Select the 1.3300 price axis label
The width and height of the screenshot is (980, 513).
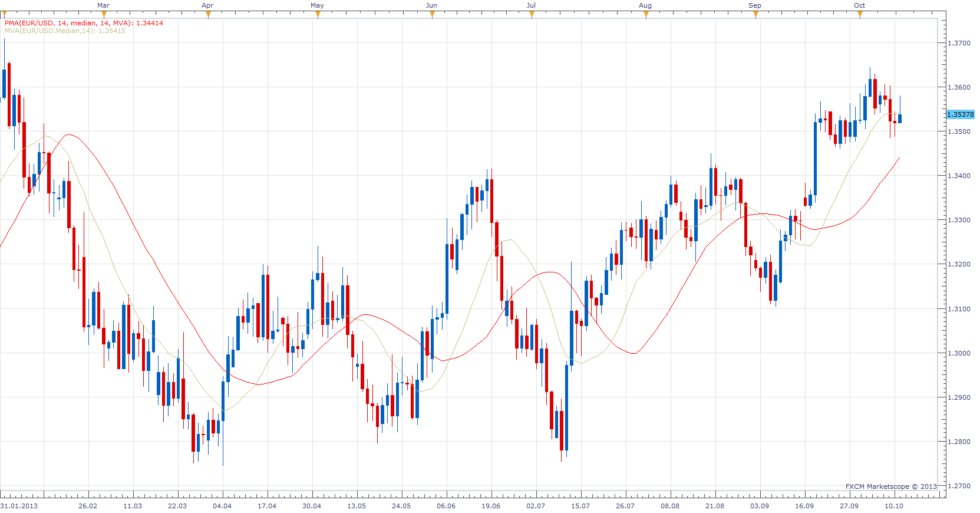tap(959, 220)
